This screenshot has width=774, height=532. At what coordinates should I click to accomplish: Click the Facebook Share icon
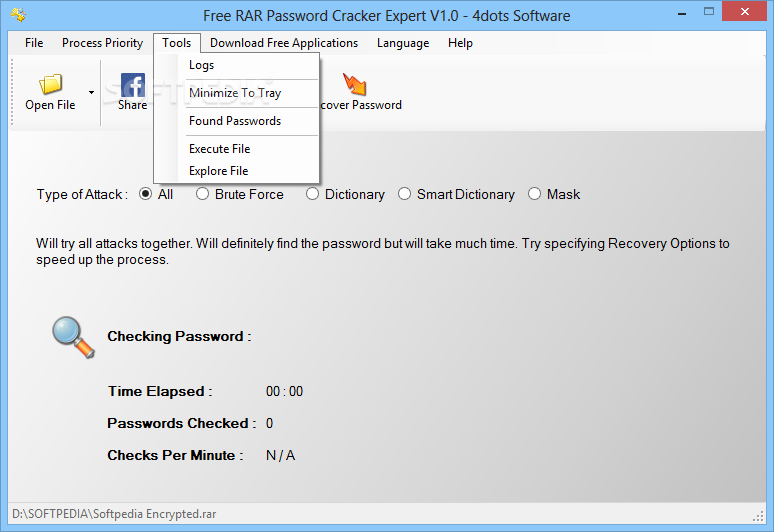tap(133, 85)
